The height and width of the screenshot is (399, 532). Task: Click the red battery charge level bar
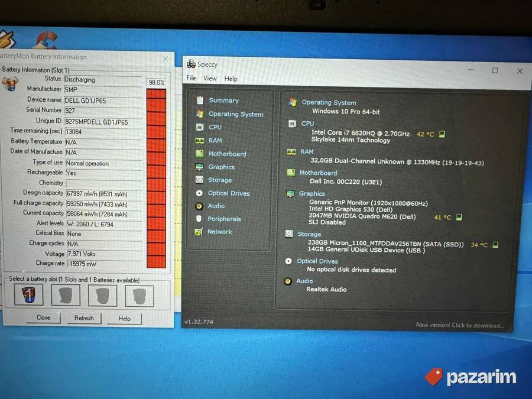click(156, 179)
